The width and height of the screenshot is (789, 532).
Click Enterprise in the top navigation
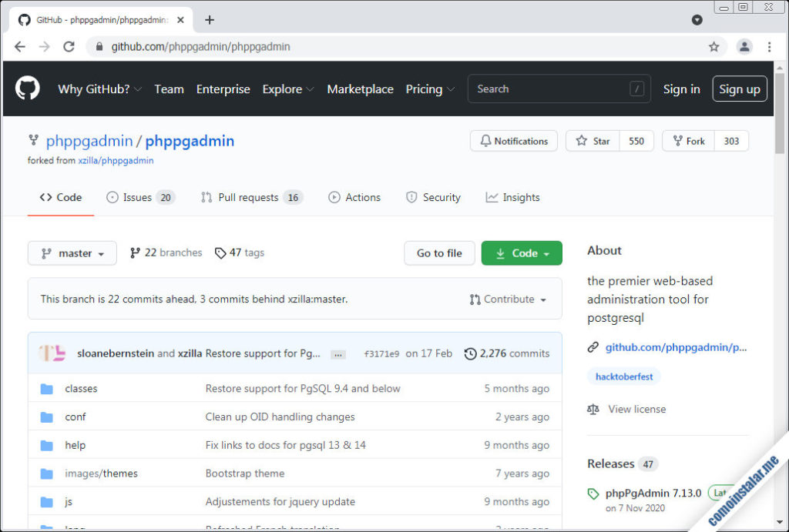(x=223, y=89)
